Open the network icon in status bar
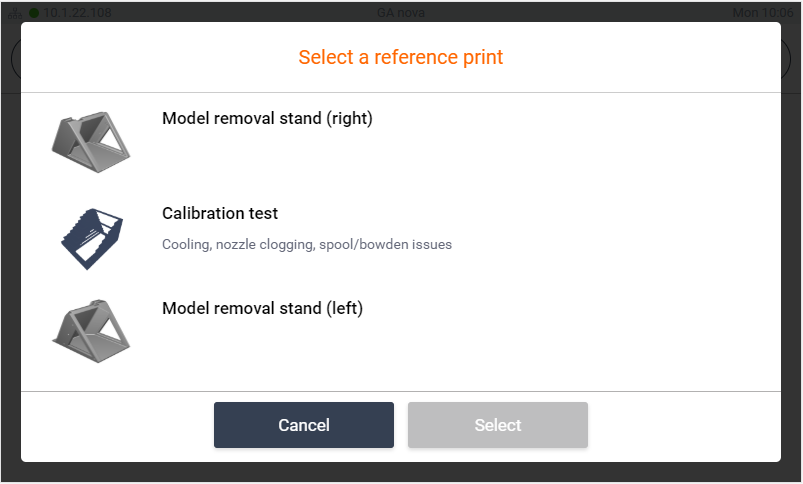803x484 pixels. click(15, 13)
